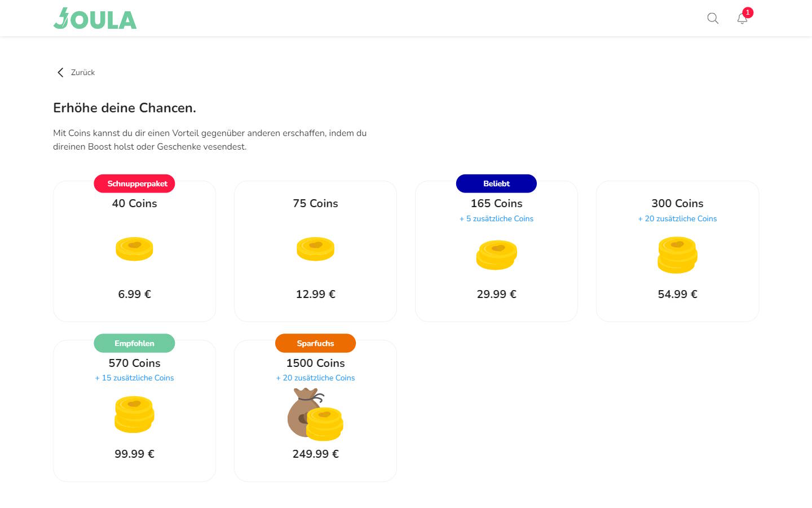This screenshot has height=508, width=812.
Task: Click the 5 zusätzliche Coins text
Action: 496,218
